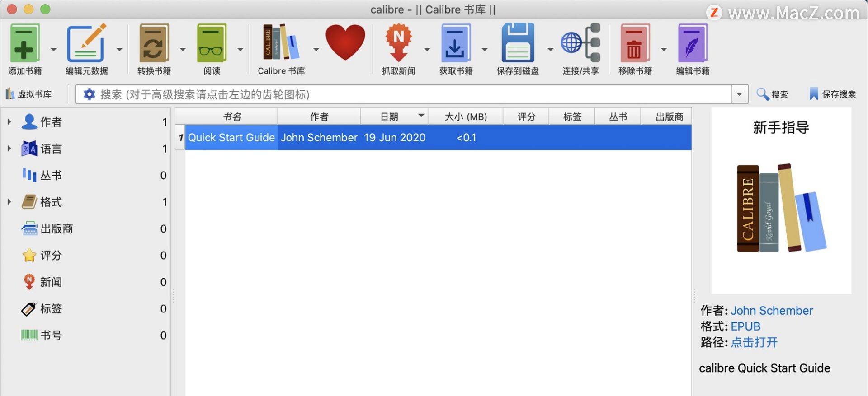This screenshot has height=396, width=868.
Task: Click the 19 Jun 2020 date cell
Action: tap(394, 138)
